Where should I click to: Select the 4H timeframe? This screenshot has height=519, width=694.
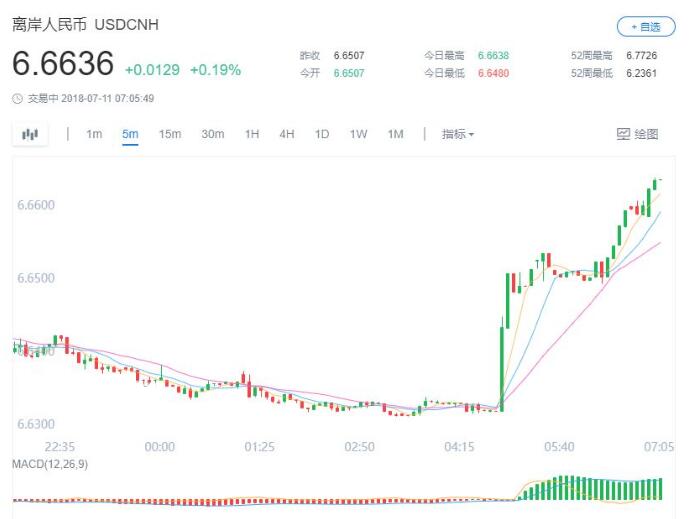(x=287, y=134)
